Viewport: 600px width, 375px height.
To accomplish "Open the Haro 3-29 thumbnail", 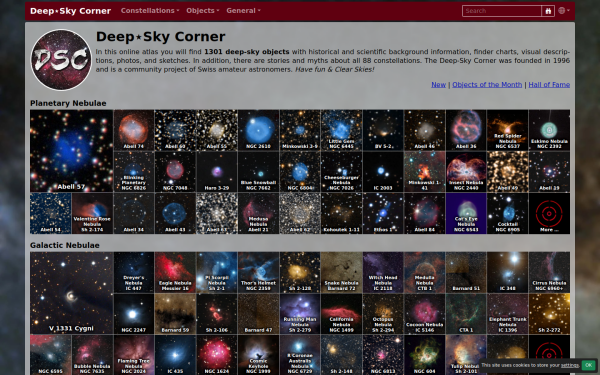I will tap(217, 171).
